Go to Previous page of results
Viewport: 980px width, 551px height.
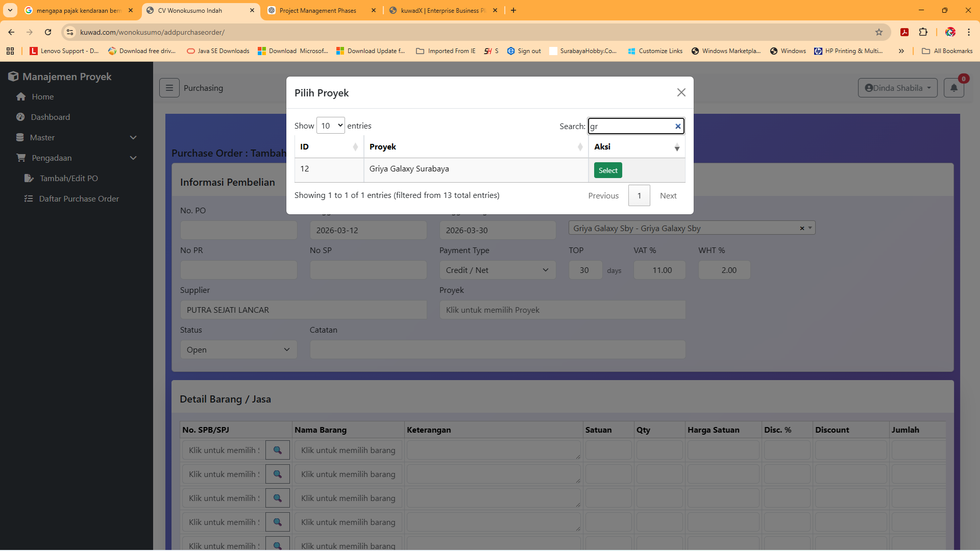603,196
